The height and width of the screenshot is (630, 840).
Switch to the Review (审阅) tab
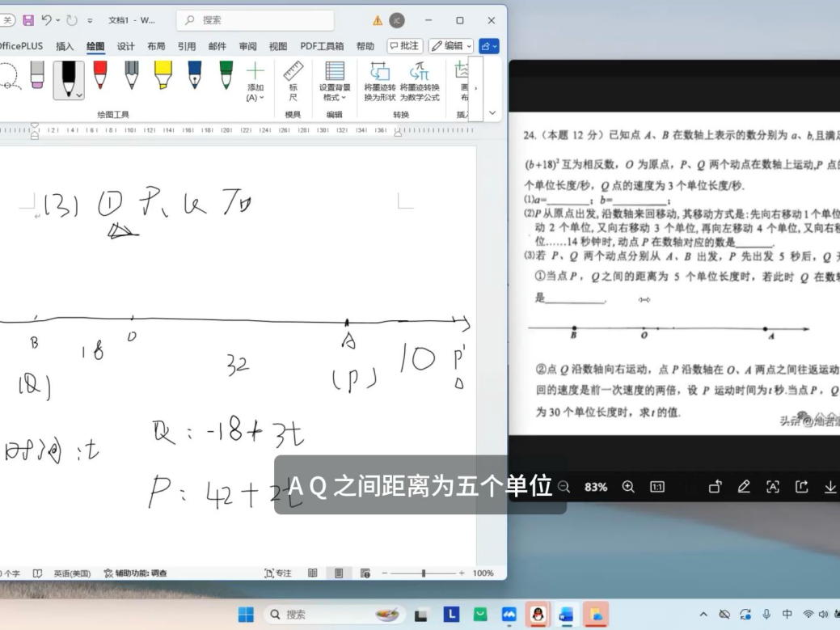click(248, 46)
